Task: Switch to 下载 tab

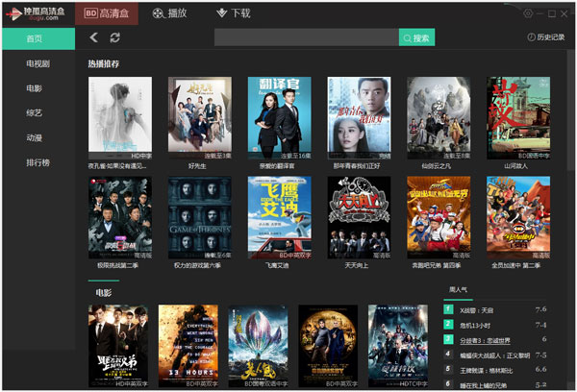Action: pyautogui.click(x=234, y=13)
